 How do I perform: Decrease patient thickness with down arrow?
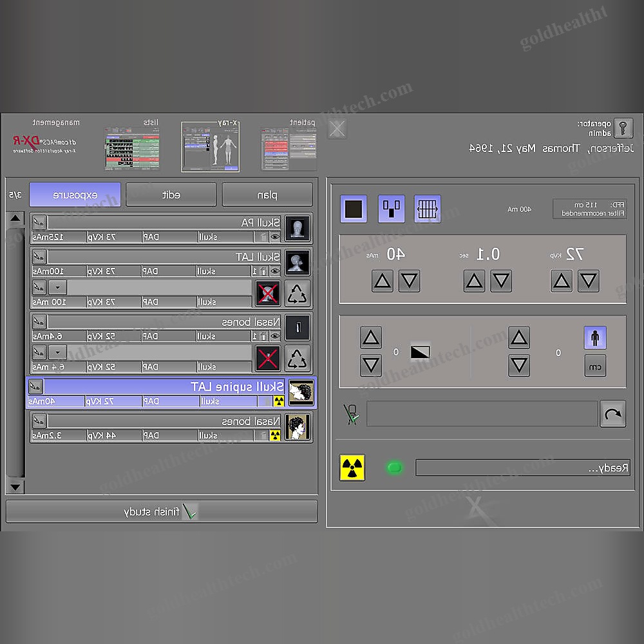(x=518, y=366)
